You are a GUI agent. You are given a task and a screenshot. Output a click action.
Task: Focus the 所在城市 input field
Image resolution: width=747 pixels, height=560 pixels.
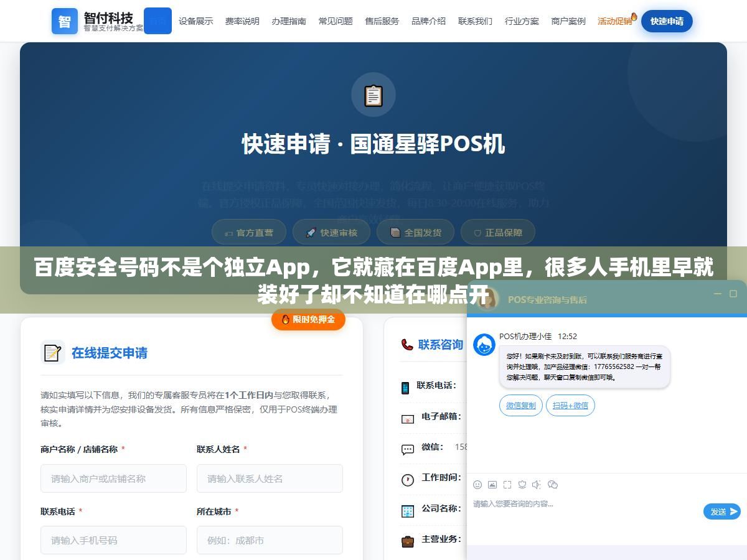(x=270, y=540)
